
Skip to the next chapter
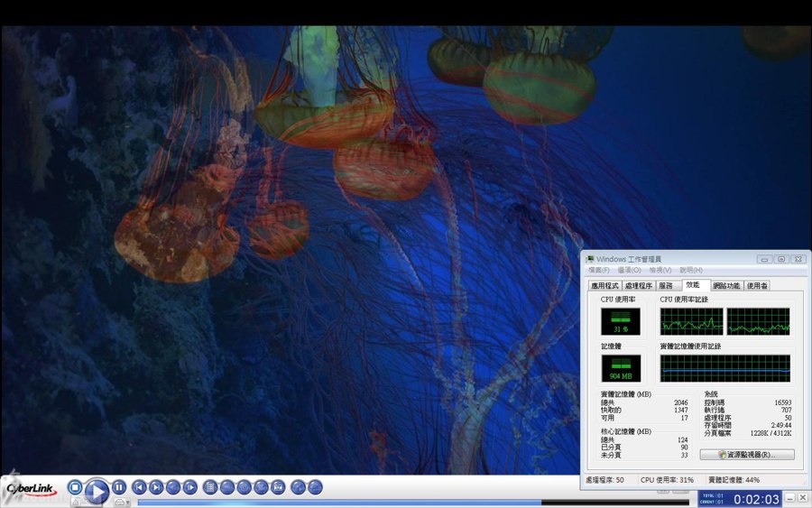click(156, 487)
